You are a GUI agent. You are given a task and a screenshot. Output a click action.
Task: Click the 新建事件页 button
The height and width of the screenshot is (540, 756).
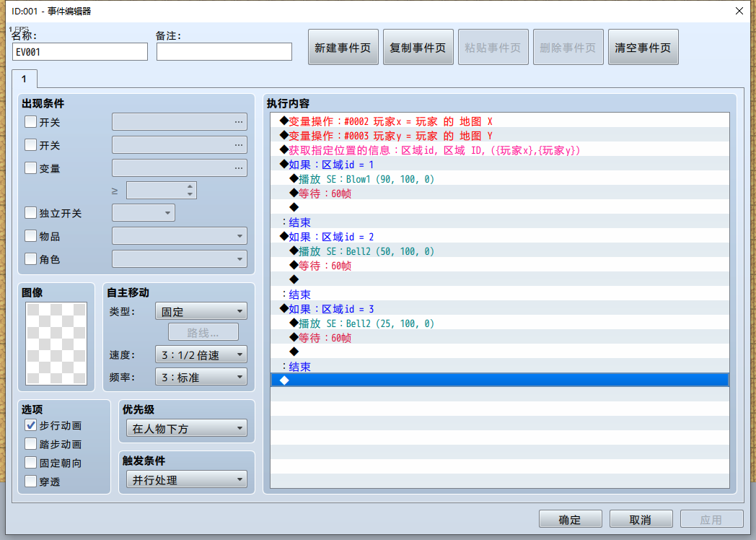pos(343,48)
